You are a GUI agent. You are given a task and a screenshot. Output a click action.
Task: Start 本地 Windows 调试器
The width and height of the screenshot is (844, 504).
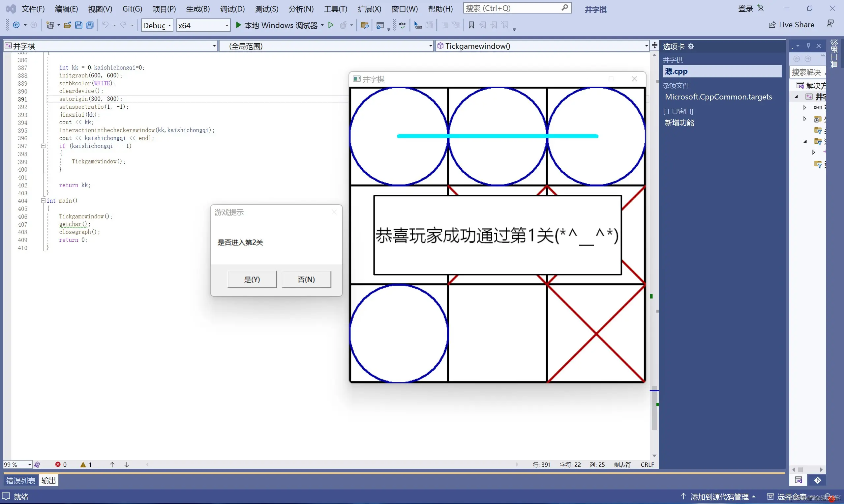click(276, 25)
